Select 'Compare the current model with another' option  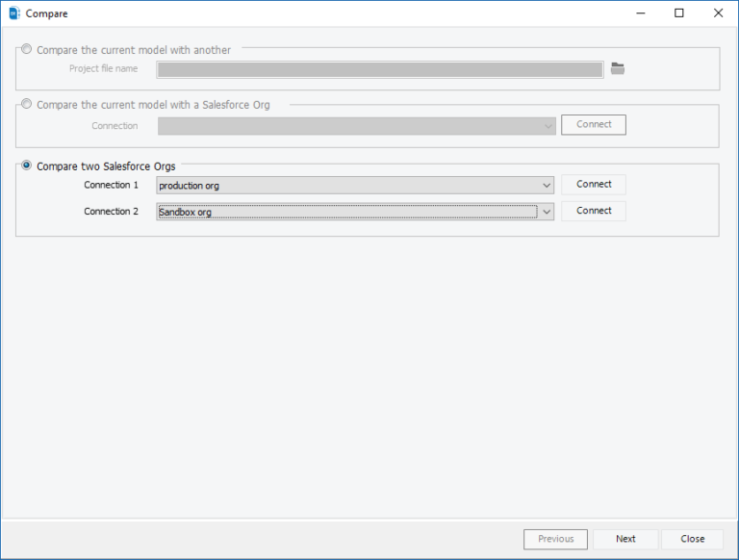click(x=26, y=50)
